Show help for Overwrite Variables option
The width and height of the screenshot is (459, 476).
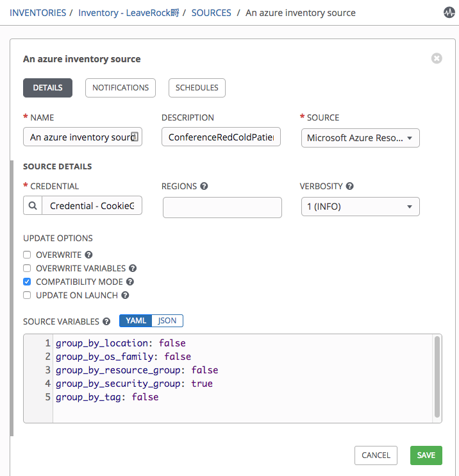[133, 268]
